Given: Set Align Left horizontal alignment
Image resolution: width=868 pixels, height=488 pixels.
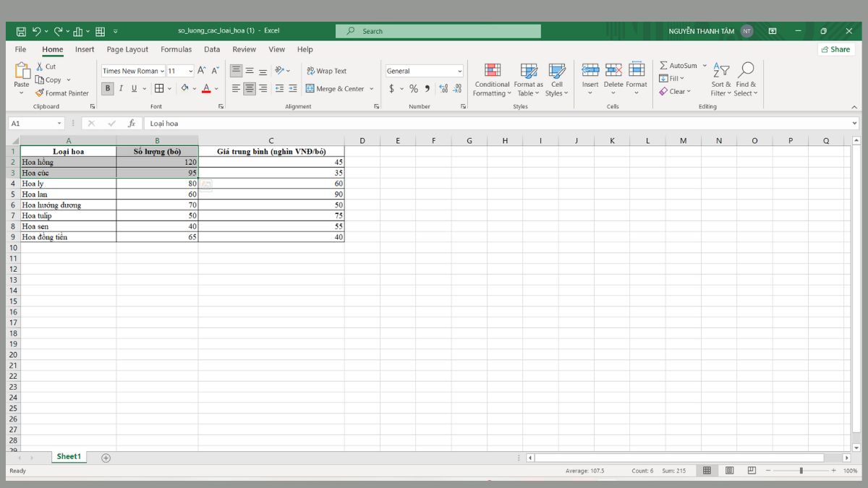Looking at the screenshot, I should tap(236, 88).
